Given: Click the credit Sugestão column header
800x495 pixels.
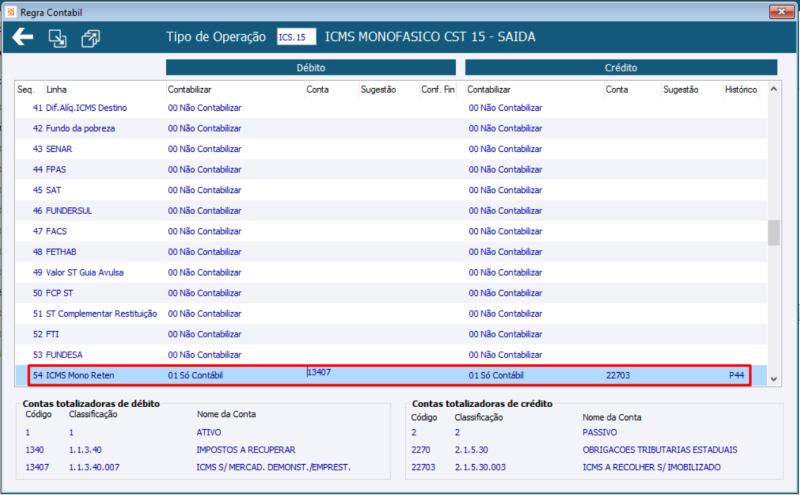Looking at the screenshot, I should tap(681, 89).
